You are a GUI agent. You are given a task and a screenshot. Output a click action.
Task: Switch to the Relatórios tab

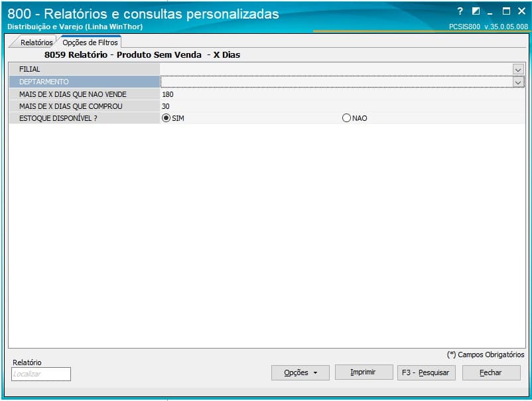(36, 42)
